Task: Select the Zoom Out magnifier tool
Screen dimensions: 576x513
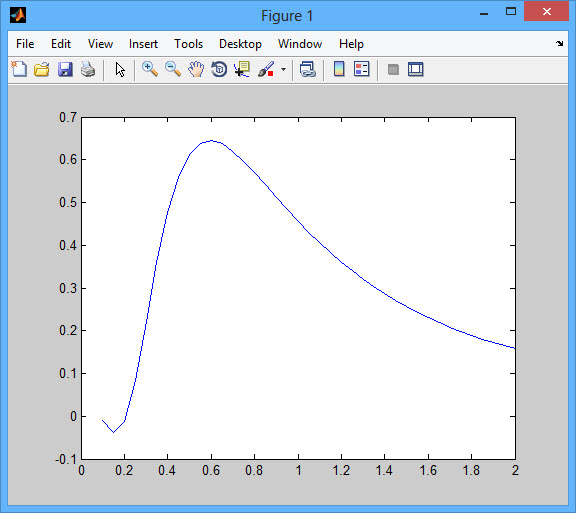Action: [x=173, y=69]
